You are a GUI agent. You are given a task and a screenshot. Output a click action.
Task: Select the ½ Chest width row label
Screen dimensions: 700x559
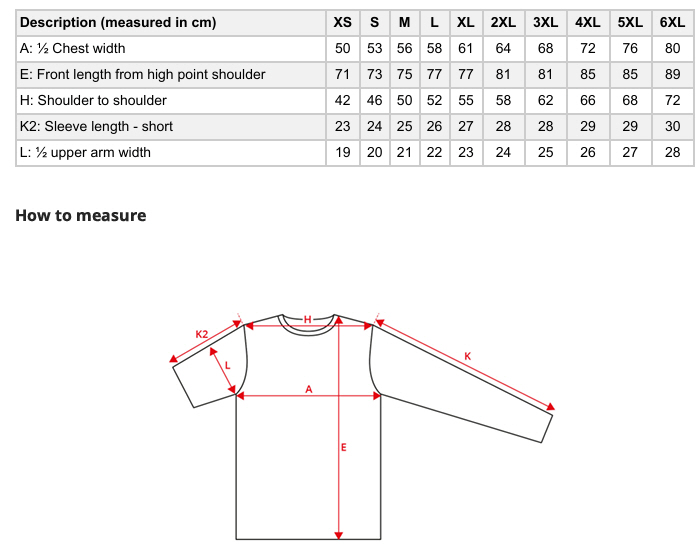(73, 48)
